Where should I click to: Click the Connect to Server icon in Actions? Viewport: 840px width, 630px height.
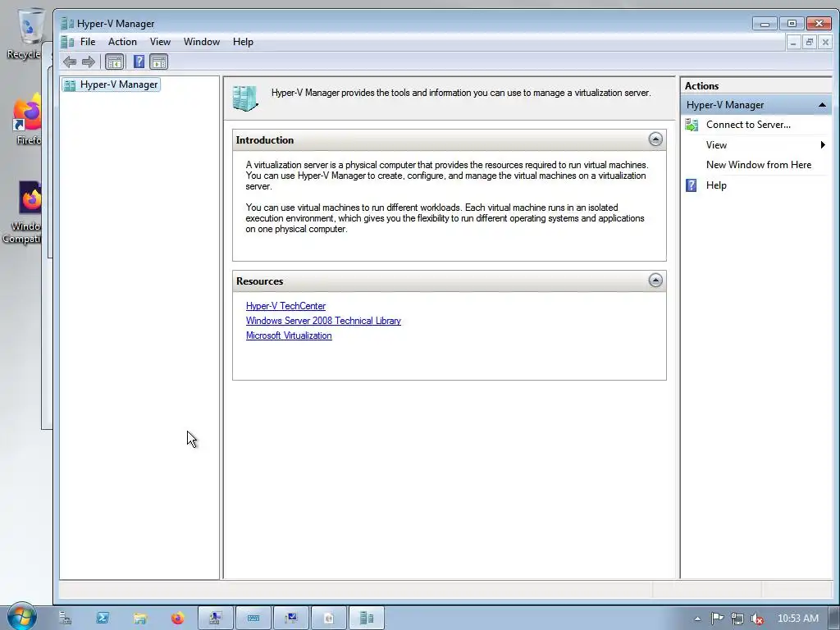pos(692,125)
